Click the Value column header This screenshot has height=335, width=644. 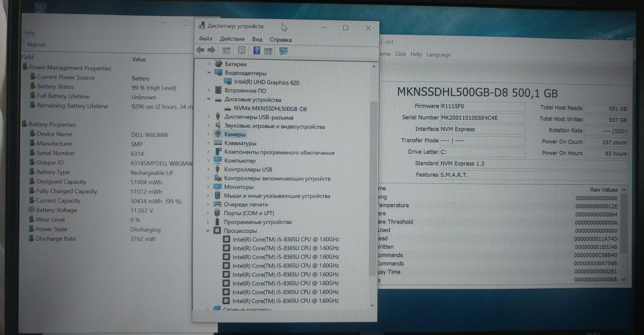139,59
